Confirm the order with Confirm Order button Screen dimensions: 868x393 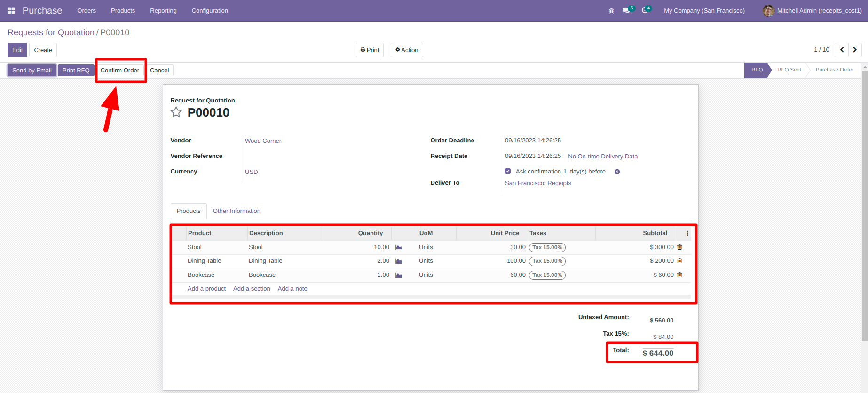click(x=120, y=71)
